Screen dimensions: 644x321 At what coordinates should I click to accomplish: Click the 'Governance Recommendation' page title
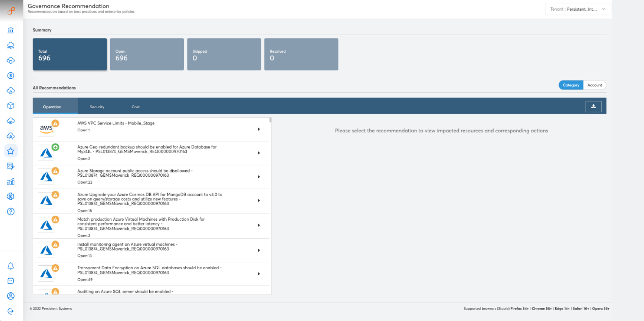(69, 6)
